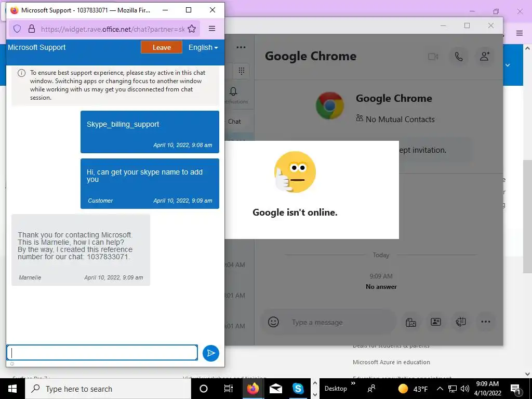Viewport: 532px width, 399px height.
Task: Open the emoji picker in Skype
Action: pos(273,322)
